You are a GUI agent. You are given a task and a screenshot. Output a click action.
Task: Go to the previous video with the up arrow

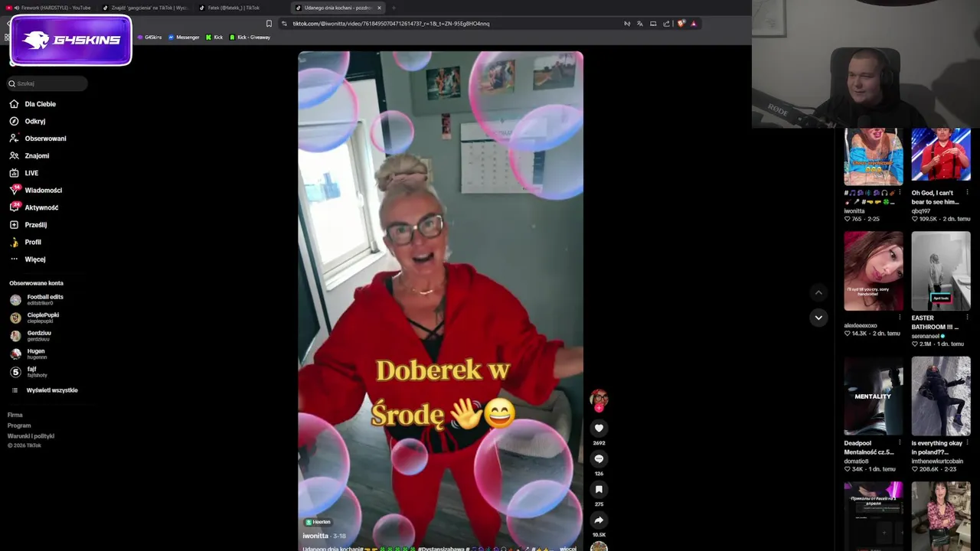[x=818, y=292]
